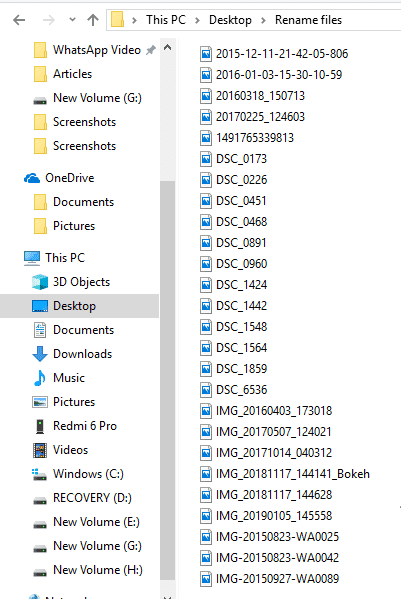Click image icon of DSC_0173
This screenshot has height=599, width=401.
pyautogui.click(x=206, y=159)
